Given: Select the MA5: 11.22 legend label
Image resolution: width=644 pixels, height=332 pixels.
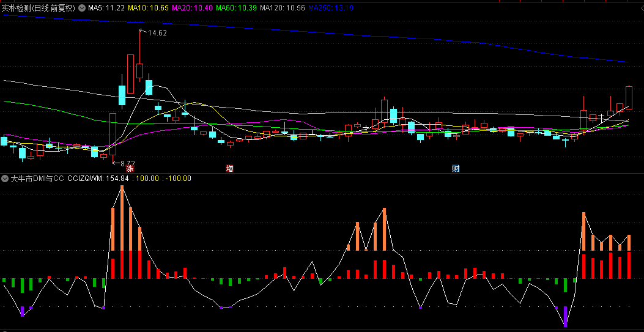Looking at the screenshot, I should (106, 8).
